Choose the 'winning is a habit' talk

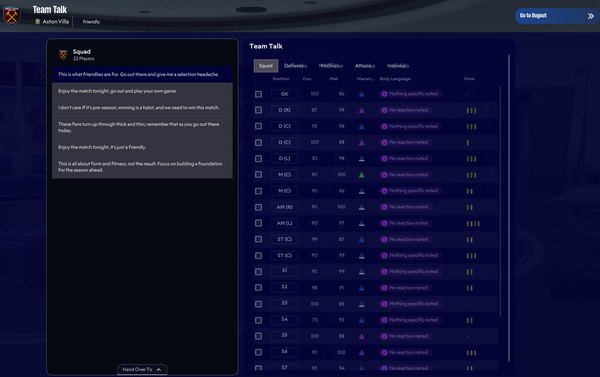click(142, 108)
